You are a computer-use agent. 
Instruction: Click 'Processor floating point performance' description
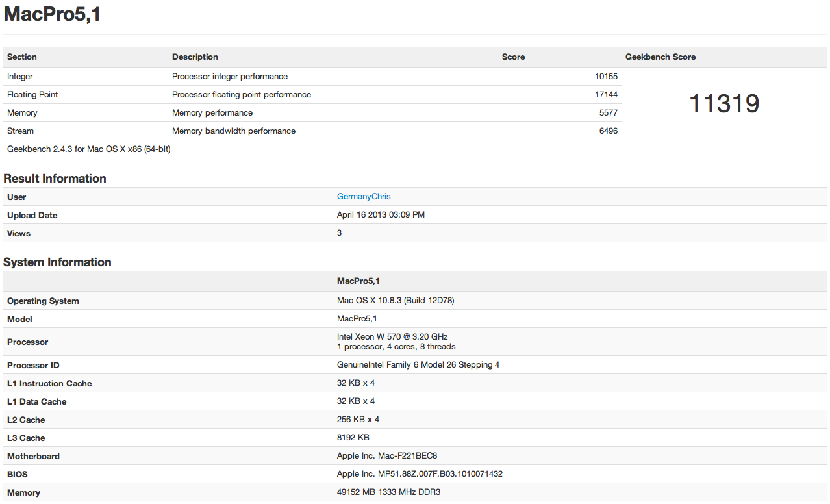tap(242, 94)
